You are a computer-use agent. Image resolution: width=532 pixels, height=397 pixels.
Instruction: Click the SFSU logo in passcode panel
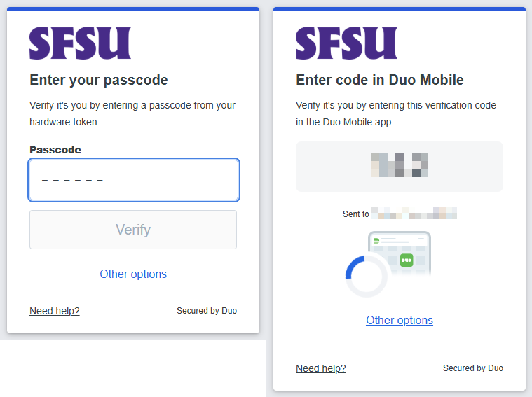point(80,43)
